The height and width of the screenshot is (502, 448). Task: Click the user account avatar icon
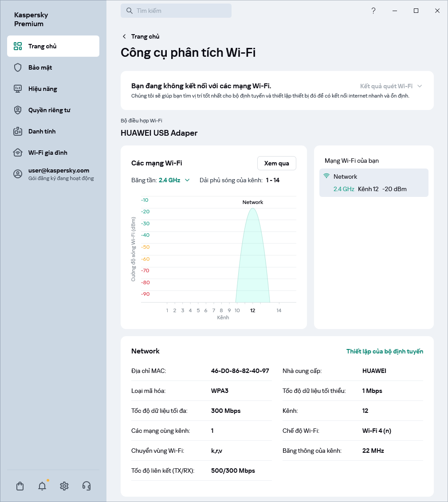[18, 174]
